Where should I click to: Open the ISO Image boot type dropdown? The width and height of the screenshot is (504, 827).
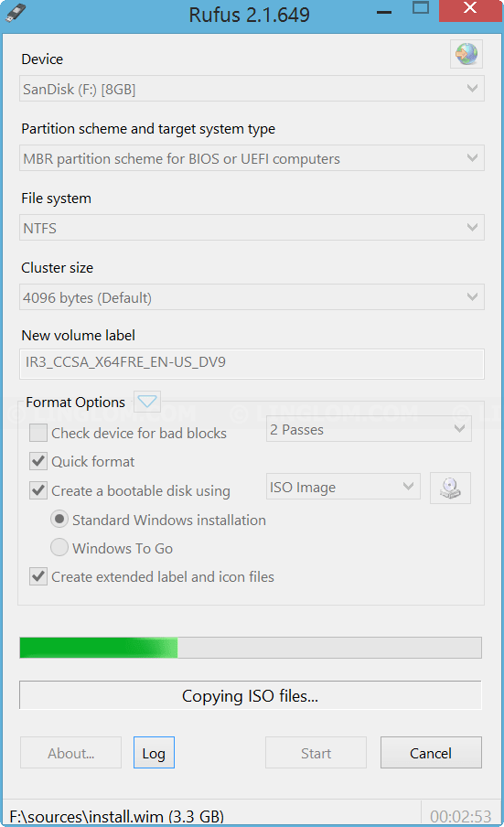[343, 487]
